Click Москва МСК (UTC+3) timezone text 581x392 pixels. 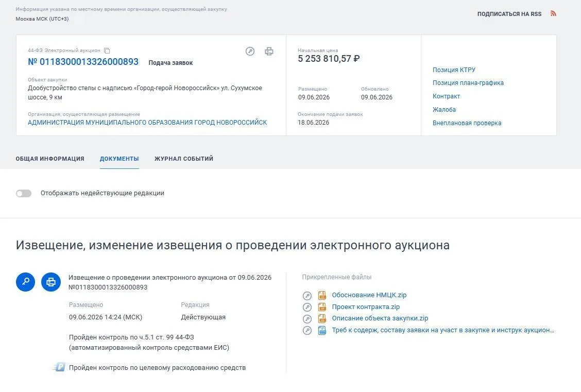pyautogui.click(x=42, y=19)
